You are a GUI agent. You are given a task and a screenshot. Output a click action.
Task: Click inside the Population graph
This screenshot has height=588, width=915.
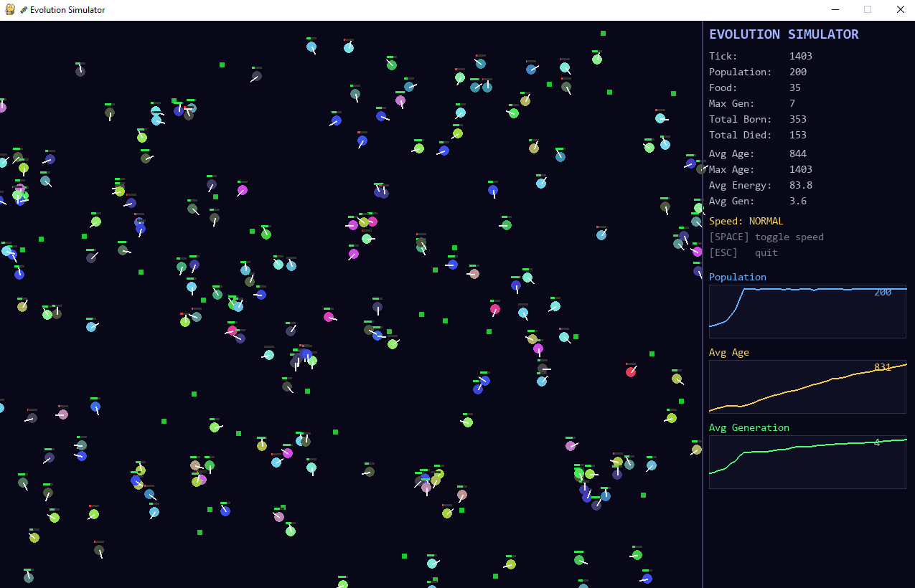point(807,311)
